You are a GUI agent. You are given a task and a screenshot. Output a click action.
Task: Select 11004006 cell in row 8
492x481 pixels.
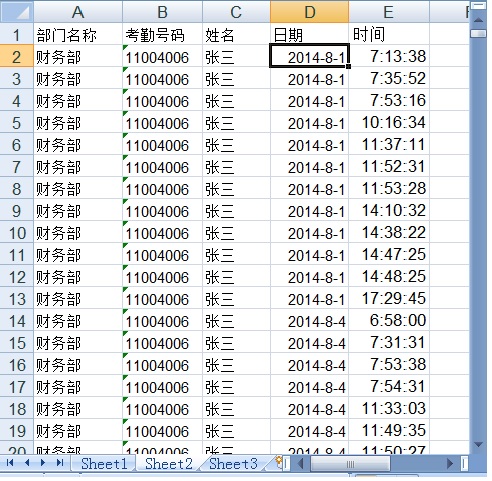point(162,188)
